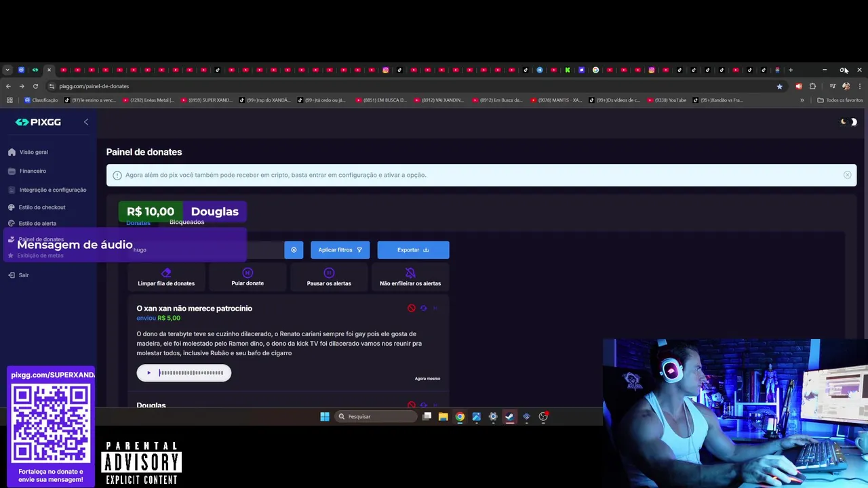Collapse the PIXGG sidebar with the chevron

(x=86, y=122)
